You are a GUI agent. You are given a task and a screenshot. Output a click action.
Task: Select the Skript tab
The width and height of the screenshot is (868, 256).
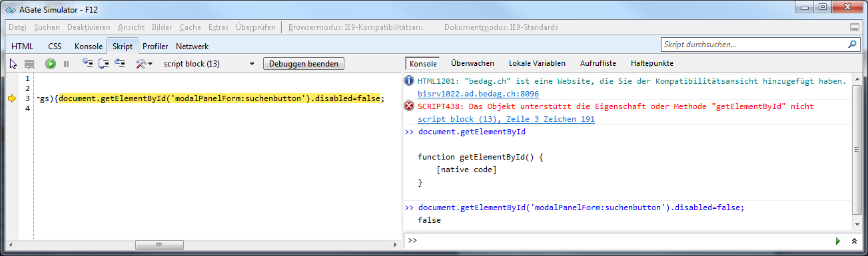(x=122, y=47)
